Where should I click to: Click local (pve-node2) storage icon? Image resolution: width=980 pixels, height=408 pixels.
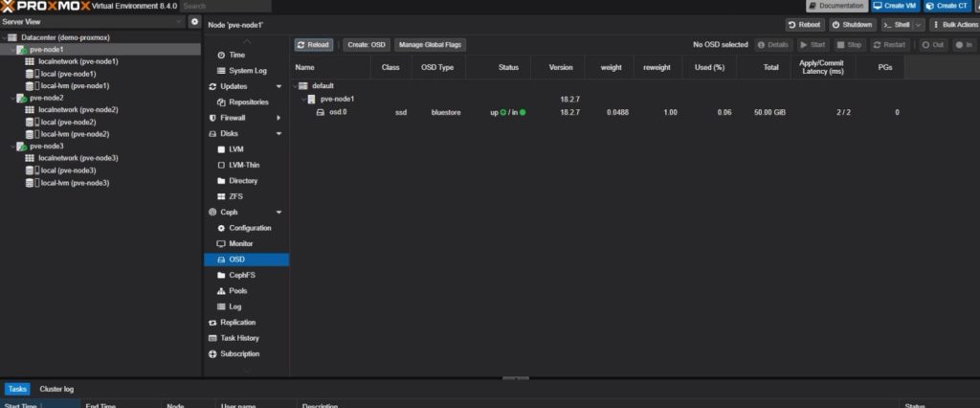(x=32, y=122)
